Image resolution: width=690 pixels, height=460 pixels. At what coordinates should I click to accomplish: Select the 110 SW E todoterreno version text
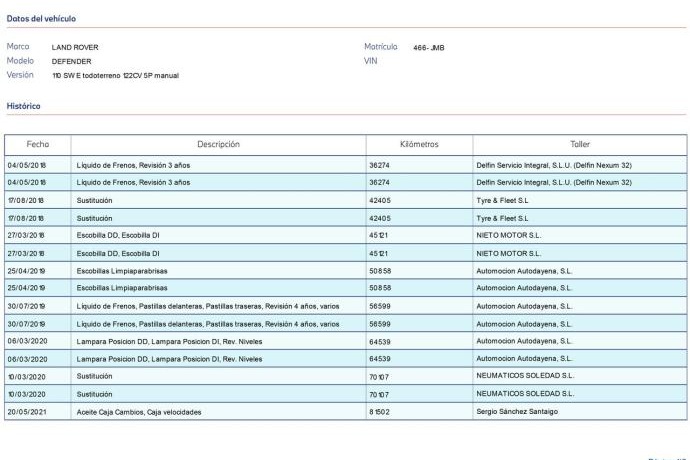(x=115, y=75)
